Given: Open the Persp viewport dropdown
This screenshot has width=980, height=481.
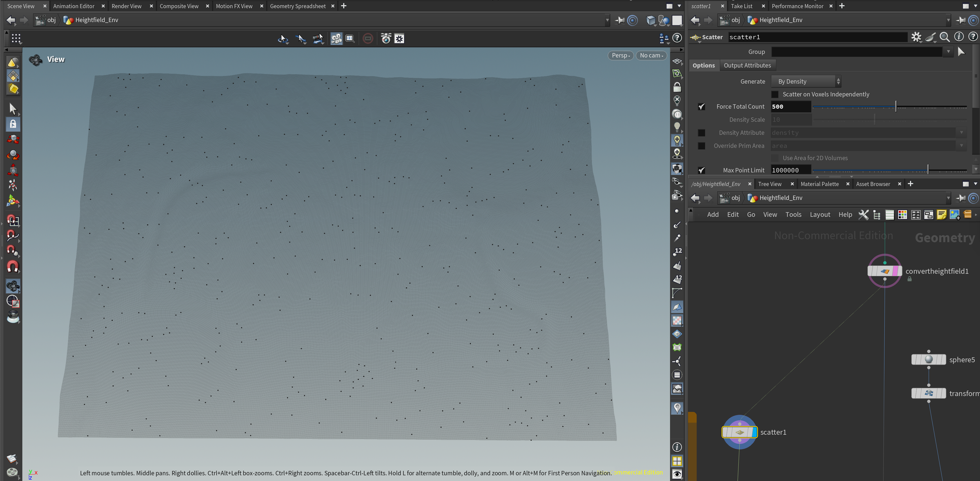Looking at the screenshot, I should pyautogui.click(x=621, y=56).
